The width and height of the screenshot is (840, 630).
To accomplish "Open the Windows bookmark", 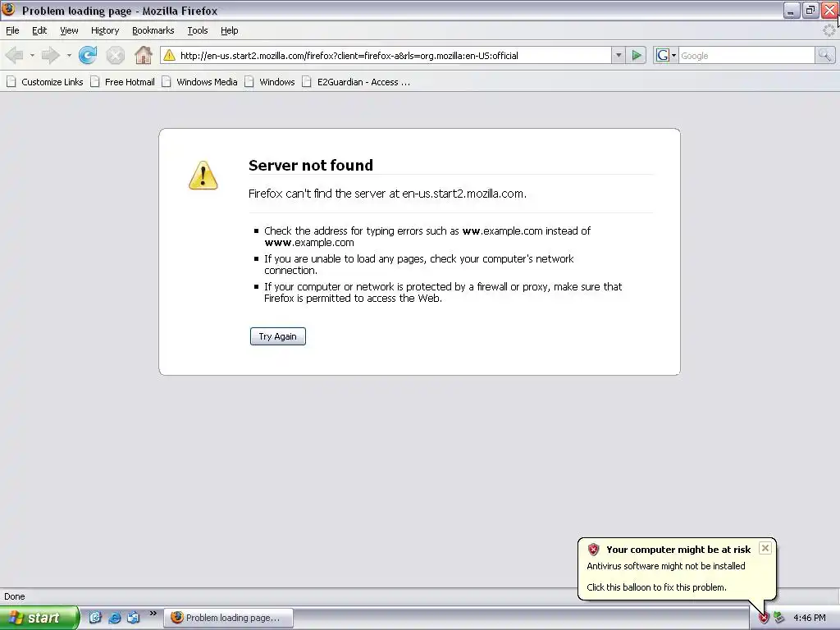I will (270, 82).
